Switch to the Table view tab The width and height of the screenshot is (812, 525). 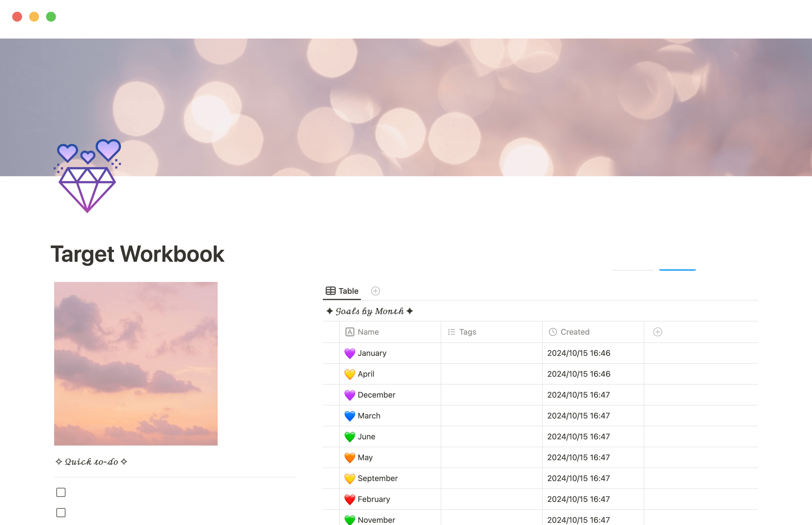(x=342, y=291)
